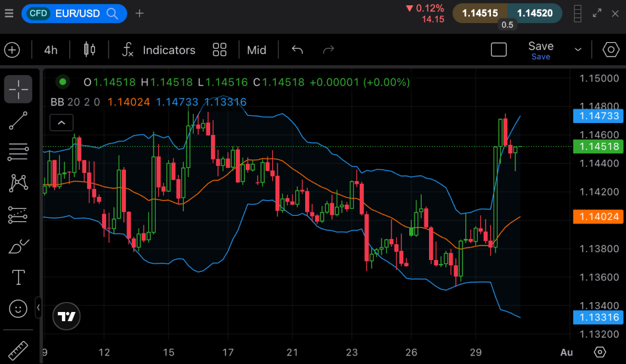Image resolution: width=626 pixels, height=364 pixels.
Task: Select chart layout rectangle icon
Action: click(x=499, y=50)
